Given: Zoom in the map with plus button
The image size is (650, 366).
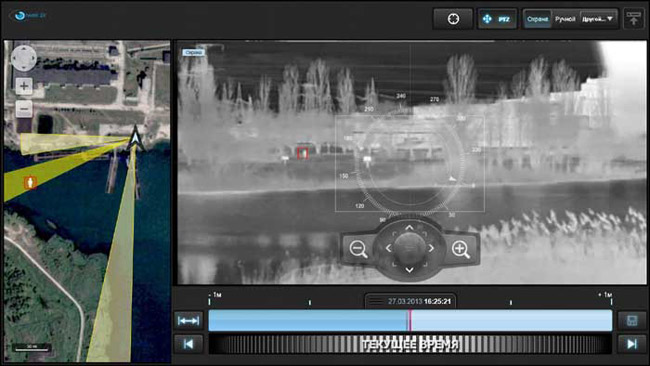Looking at the screenshot, I should tap(24, 86).
